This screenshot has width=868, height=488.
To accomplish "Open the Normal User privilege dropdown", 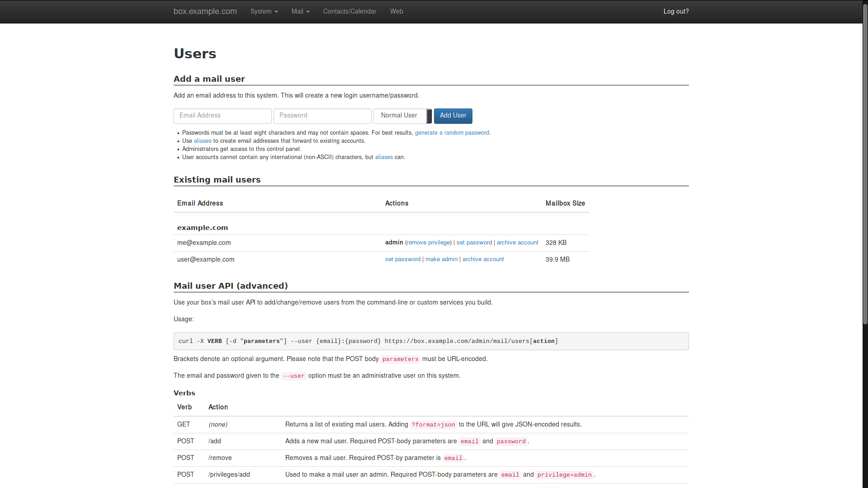I will [x=402, y=116].
